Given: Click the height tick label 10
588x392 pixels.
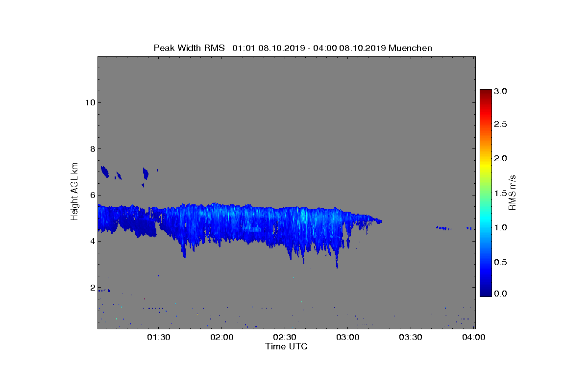Looking at the screenshot, I should pyautogui.click(x=89, y=102).
